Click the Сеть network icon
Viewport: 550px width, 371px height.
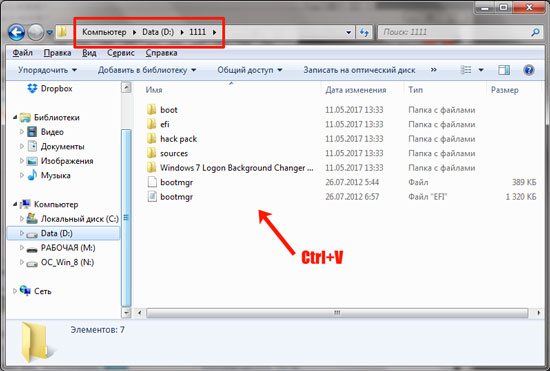25,291
